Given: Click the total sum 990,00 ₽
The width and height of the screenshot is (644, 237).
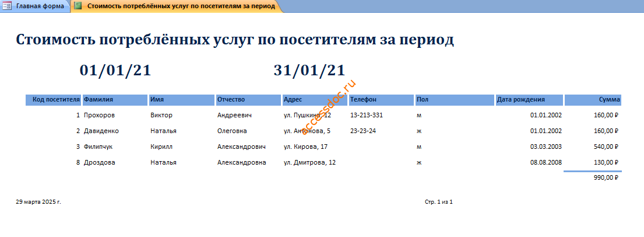Looking at the screenshot, I should click(x=606, y=177).
